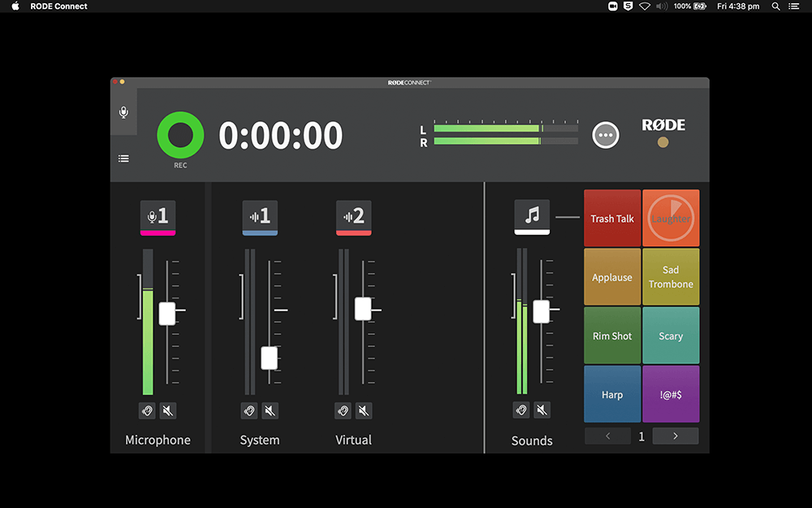The image size is (812, 508).
Task: Trigger the Rim Shot sound pad
Action: point(612,336)
